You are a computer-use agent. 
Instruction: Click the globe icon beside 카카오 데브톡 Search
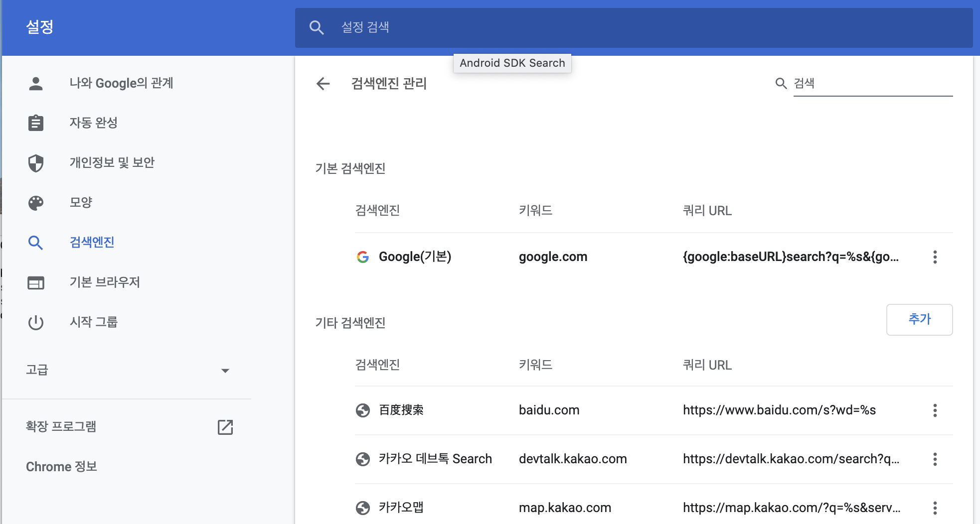(363, 459)
